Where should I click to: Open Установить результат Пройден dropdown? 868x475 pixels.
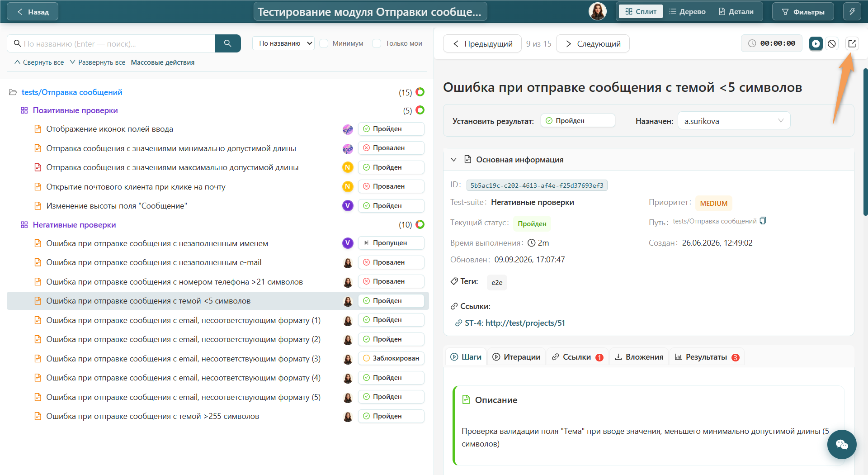[578, 121]
